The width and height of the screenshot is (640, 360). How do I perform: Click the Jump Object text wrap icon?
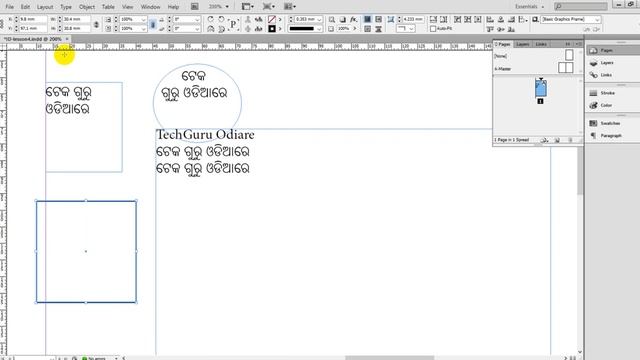[x=378, y=29]
